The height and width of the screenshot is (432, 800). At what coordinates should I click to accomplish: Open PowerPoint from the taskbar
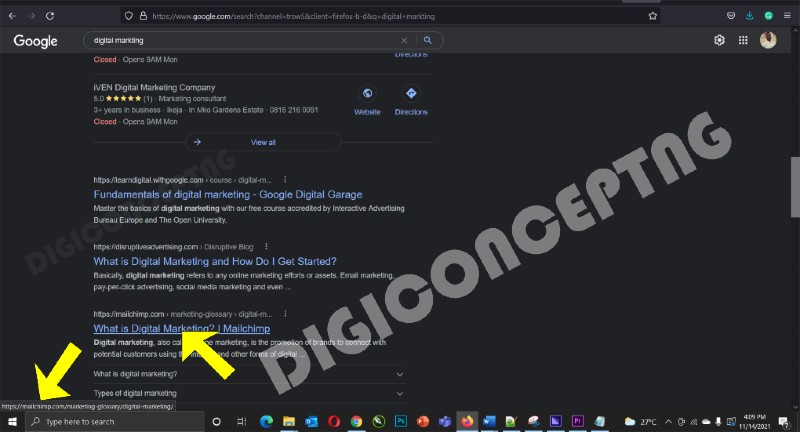(423, 421)
